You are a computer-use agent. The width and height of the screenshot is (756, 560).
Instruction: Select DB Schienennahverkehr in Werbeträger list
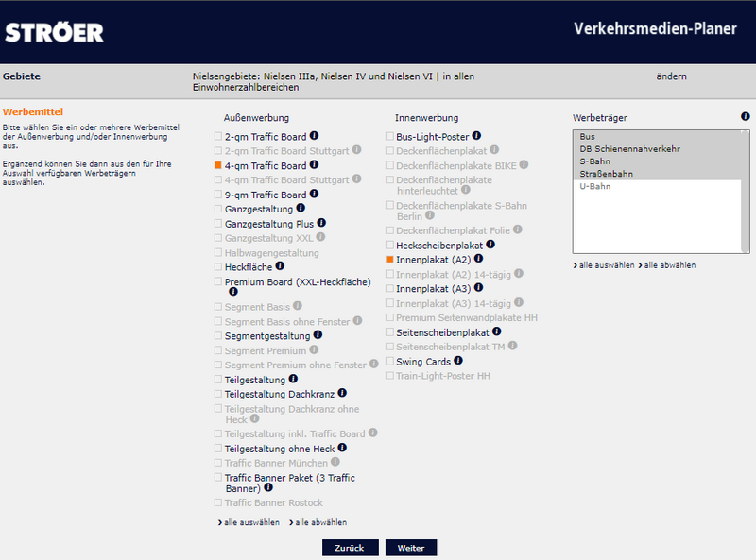pyautogui.click(x=657, y=149)
